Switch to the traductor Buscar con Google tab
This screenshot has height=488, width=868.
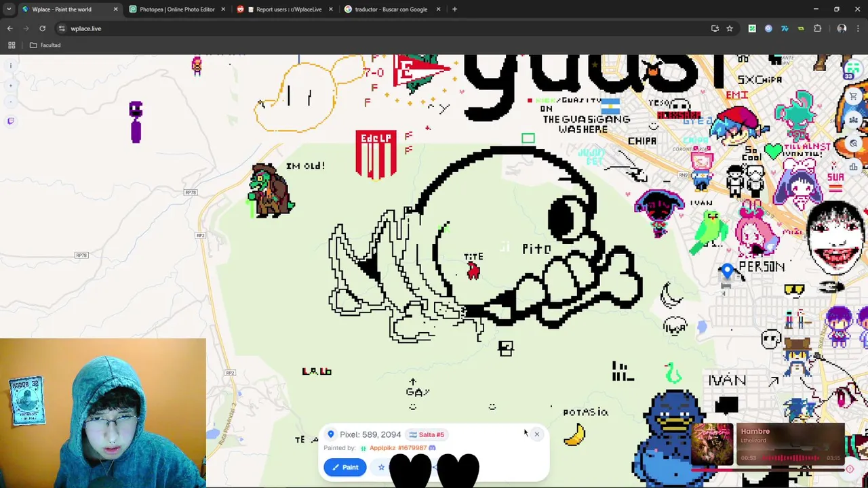pos(391,9)
